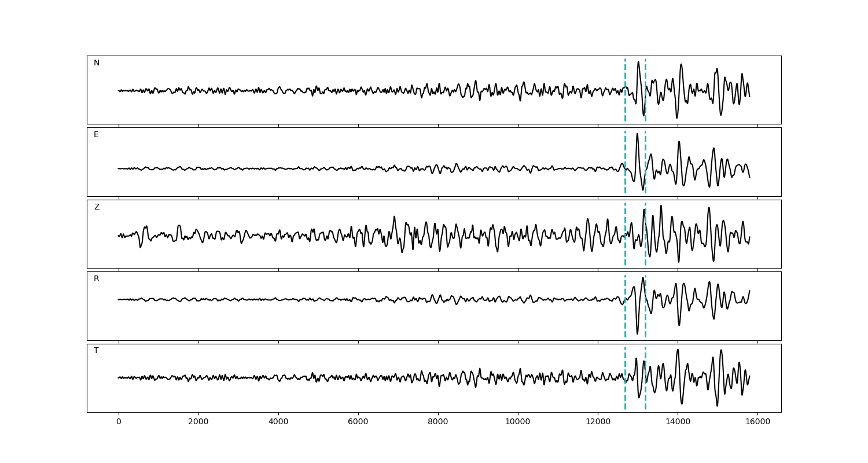Click the 12000 x-axis tick label
This screenshot has width=868, height=463.
point(598,422)
